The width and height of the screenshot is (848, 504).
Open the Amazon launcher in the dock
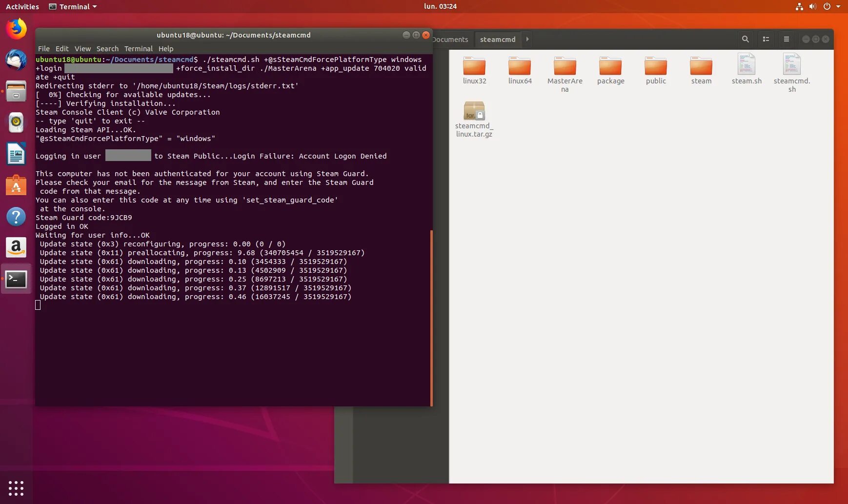[x=16, y=248]
